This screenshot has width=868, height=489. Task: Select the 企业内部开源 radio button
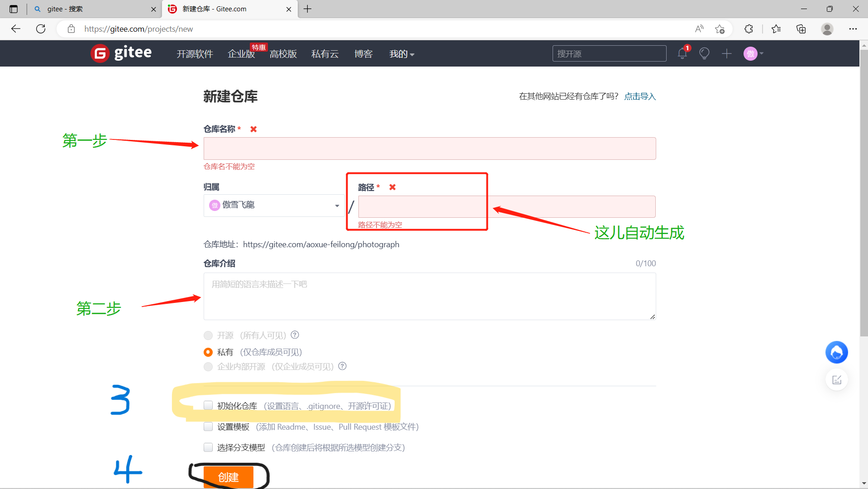click(208, 367)
